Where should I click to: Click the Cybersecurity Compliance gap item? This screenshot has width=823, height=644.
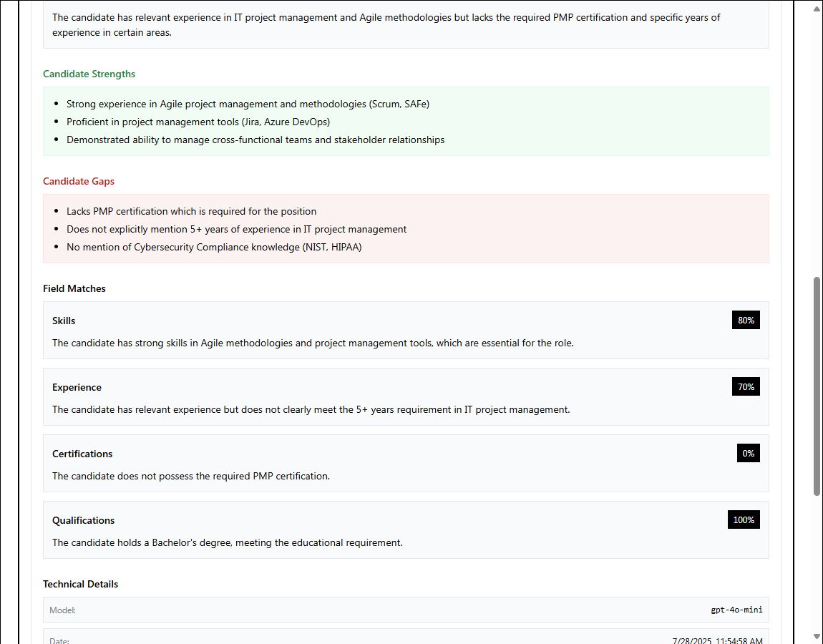[215, 248]
